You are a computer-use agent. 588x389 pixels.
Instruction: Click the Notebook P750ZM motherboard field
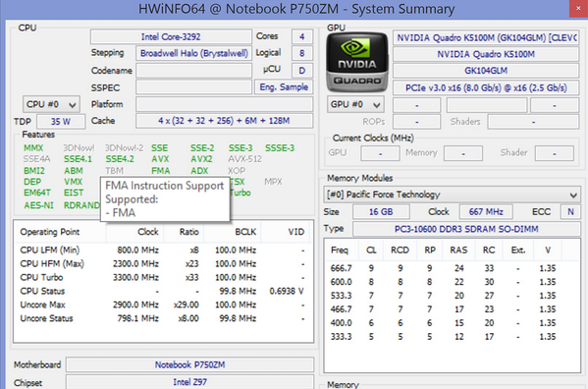(x=189, y=364)
